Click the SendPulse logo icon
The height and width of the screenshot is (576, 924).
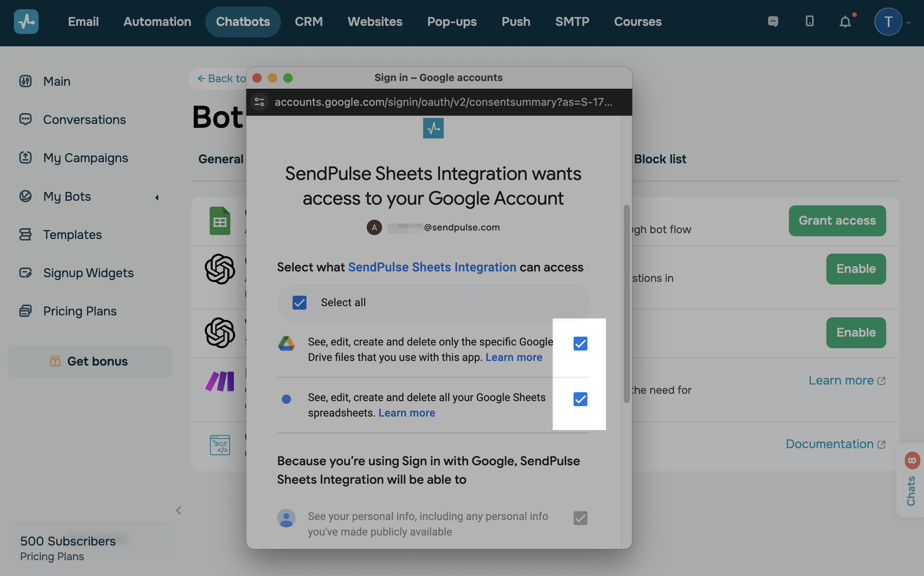[x=26, y=22]
